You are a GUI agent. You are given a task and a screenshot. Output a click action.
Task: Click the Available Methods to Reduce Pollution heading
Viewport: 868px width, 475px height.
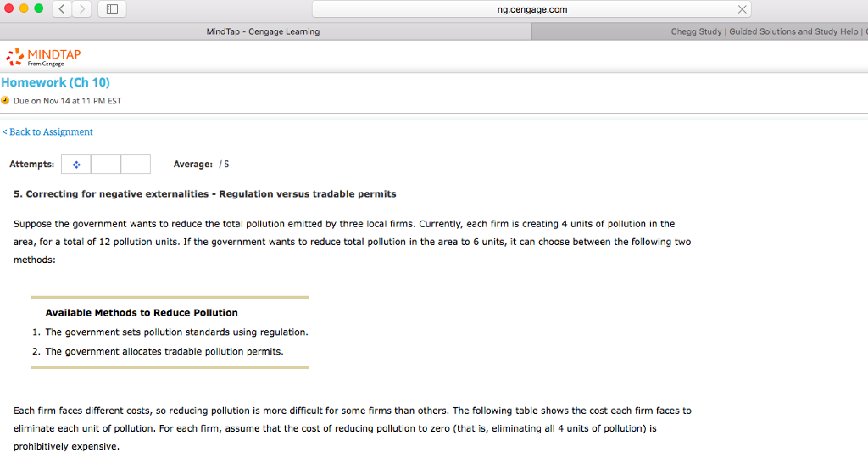(142, 313)
